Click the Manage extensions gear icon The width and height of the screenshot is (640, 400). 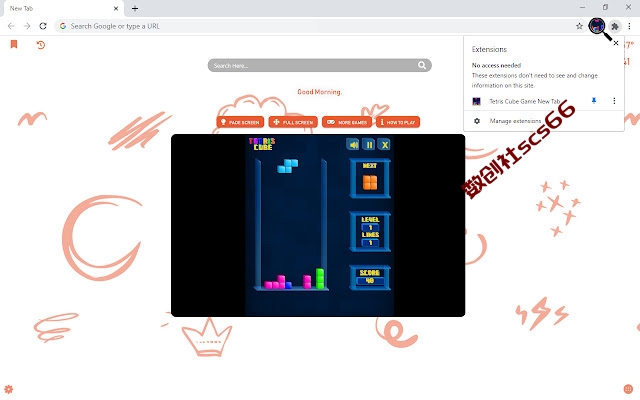tap(477, 121)
